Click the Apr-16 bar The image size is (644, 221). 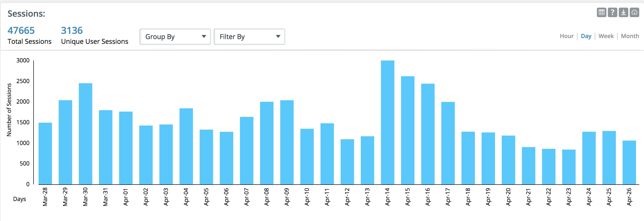[x=428, y=134]
